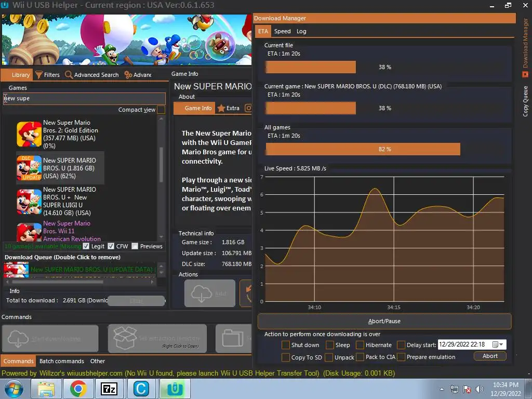Click the Advanced Search magnifier icon
532x399 pixels.
click(69, 75)
